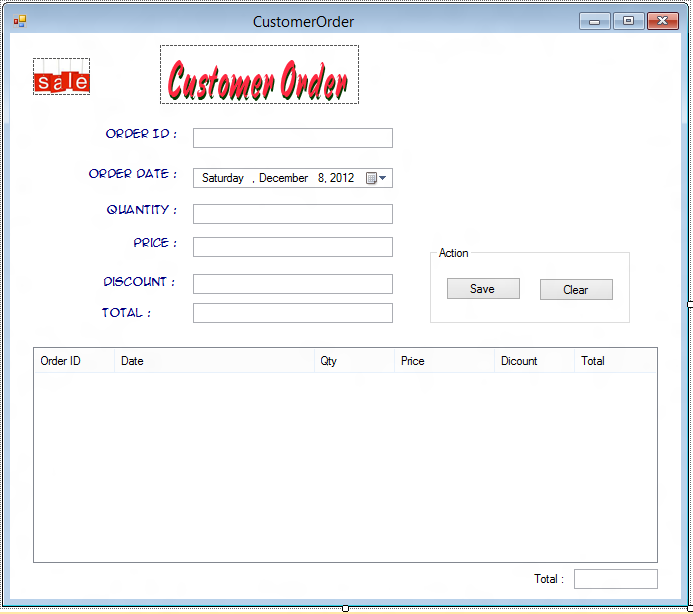Select the TOTAL field beside the TOTAL label
Screen dimensions: 693x614
293,313
